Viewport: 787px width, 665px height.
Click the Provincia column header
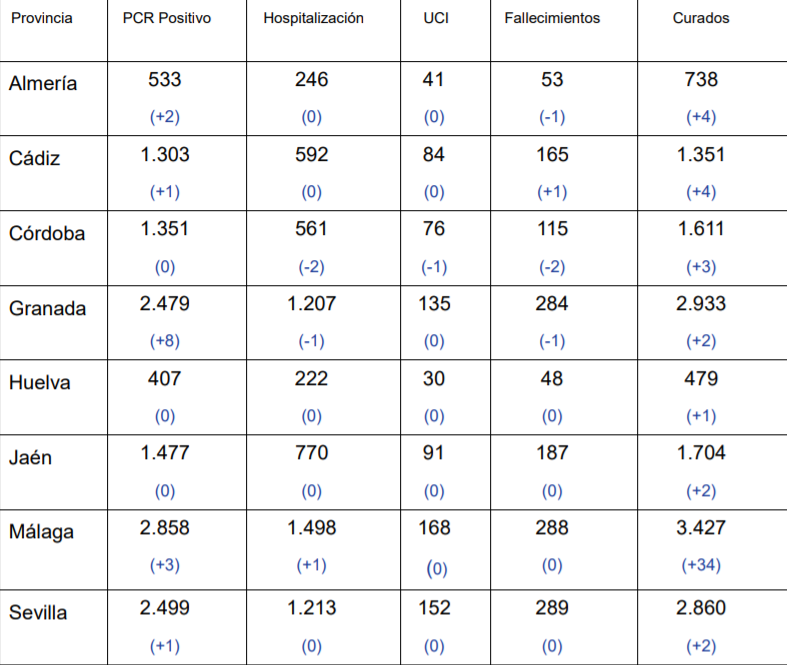tap(41, 19)
